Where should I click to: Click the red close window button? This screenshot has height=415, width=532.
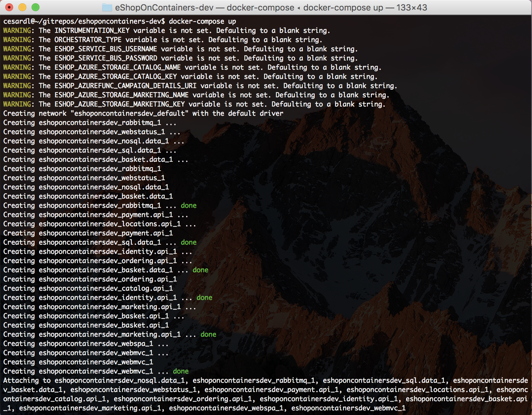point(9,7)
